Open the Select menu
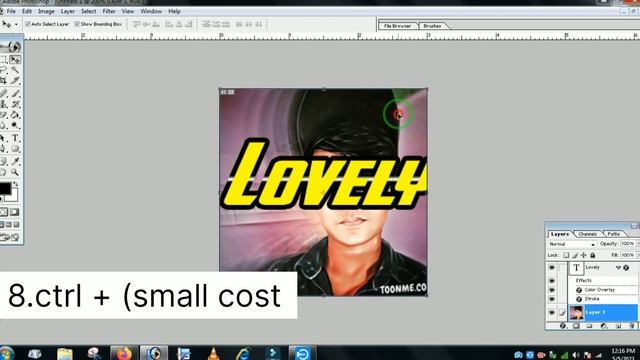This screenshot has width=640, height=360. pyautogui.click(x=89, y=11)
